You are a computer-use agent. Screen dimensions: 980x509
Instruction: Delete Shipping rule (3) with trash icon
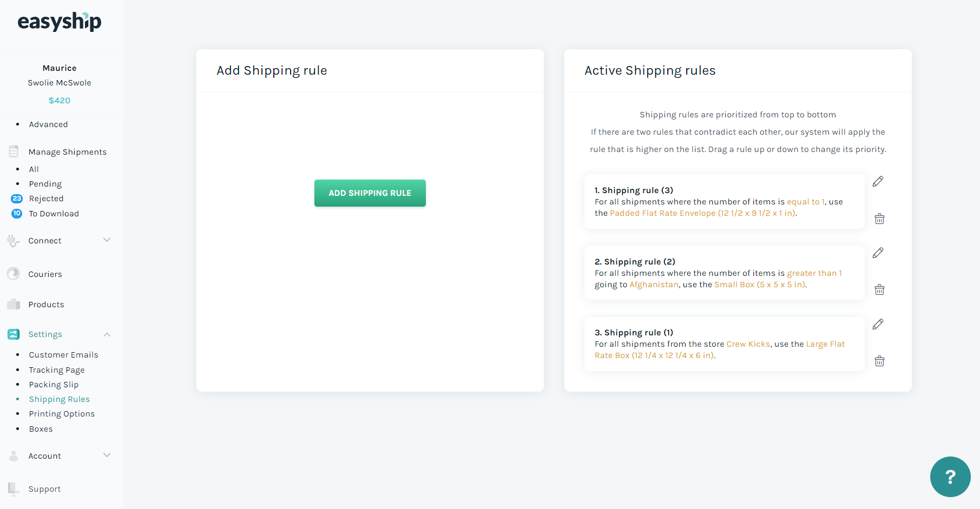coord(879,219)
